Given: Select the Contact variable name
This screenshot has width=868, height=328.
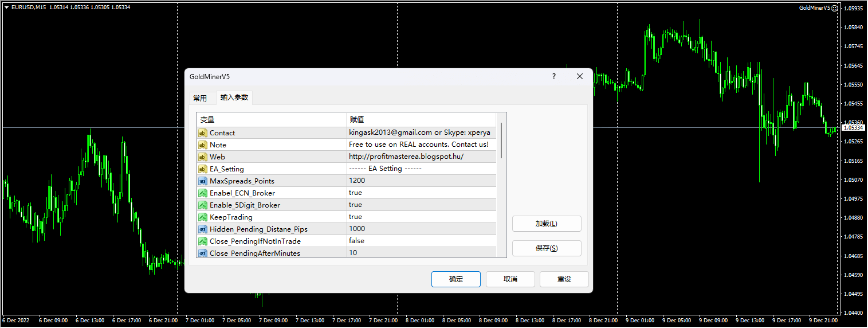Looking at the screenshot, I should (x=222, y=133).
